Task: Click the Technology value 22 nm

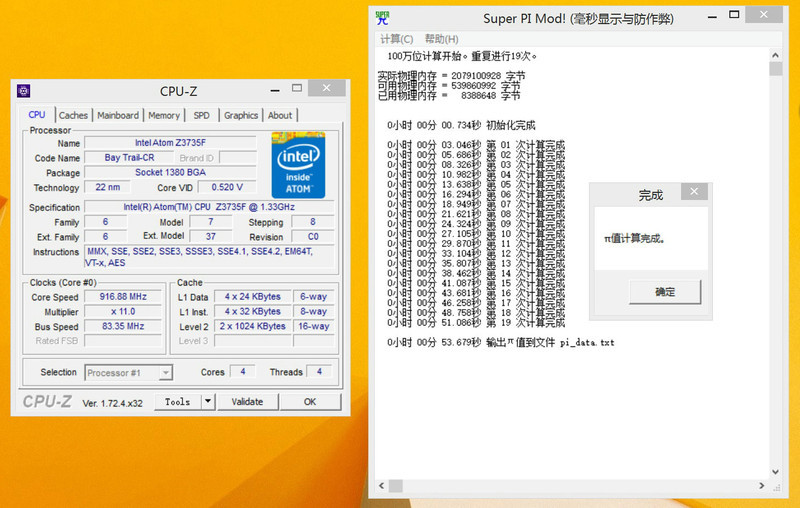Action: 108,187
